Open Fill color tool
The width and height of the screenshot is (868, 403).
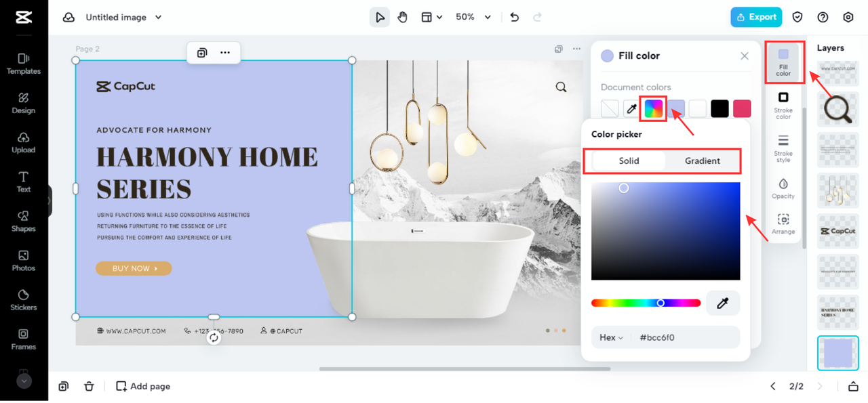pyautogui.click(x=783, y=62)
